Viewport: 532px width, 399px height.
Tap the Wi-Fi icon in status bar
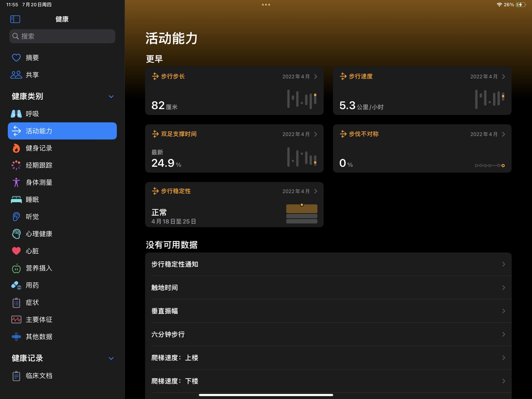point(499,4)
